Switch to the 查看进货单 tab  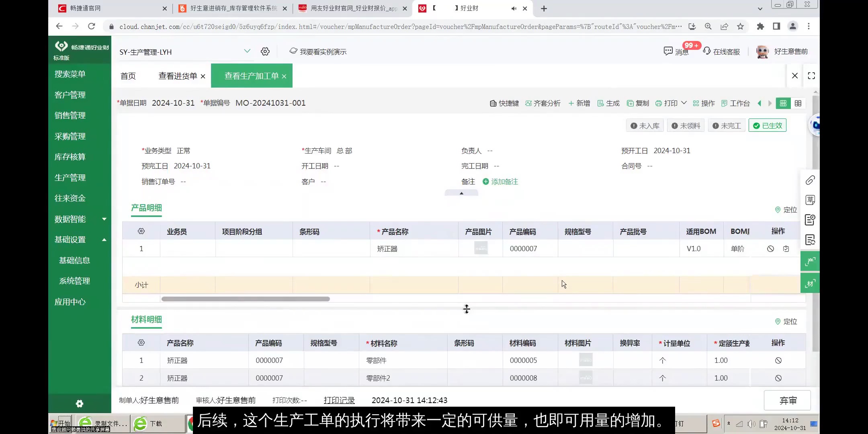pos(178,76)
